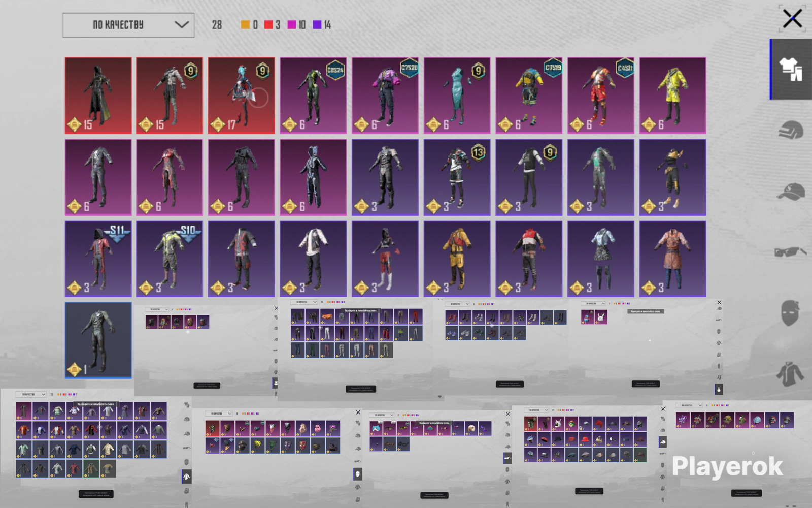Select the teal dress outfit

coord(457,96)
